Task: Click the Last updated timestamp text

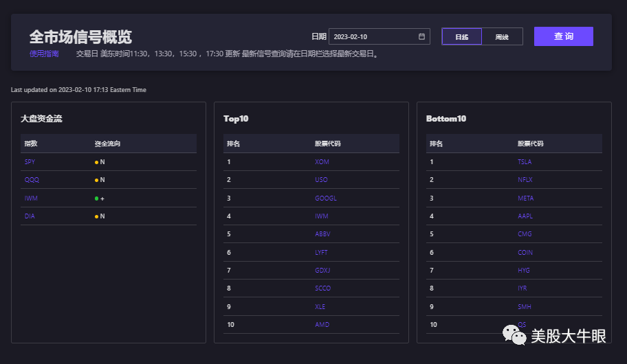Action: 78,90
